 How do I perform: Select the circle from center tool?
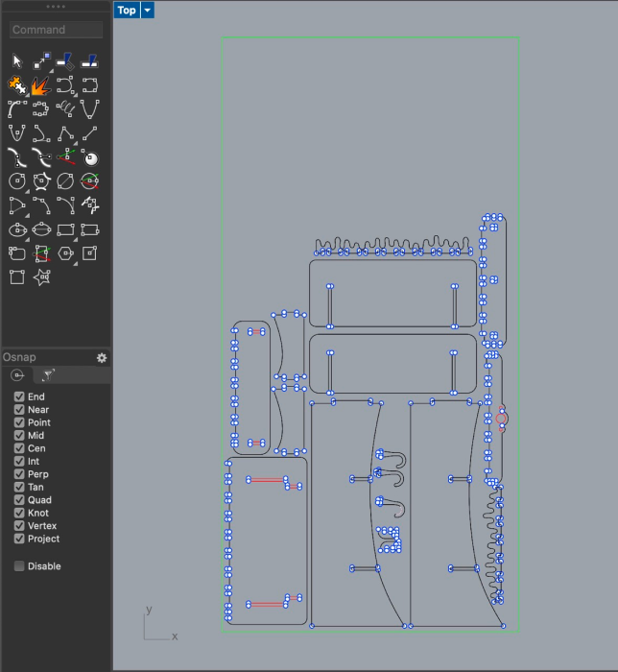tap(16, 181)
